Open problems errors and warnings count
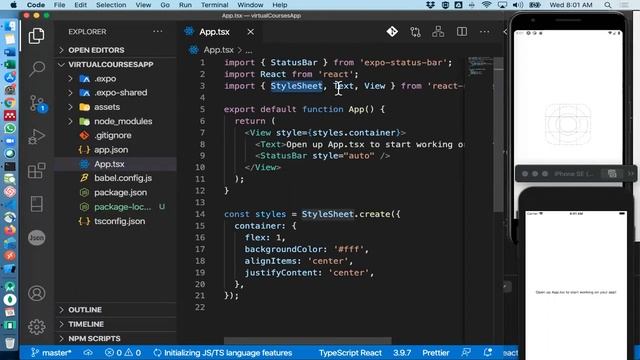The height and width of the screenshot is (360, 640). (x=123, y=353)
